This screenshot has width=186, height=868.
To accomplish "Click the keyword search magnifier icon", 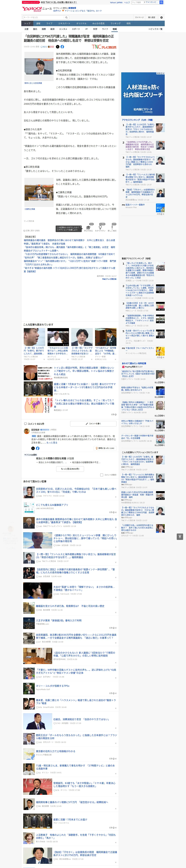I will pos(66,18).
